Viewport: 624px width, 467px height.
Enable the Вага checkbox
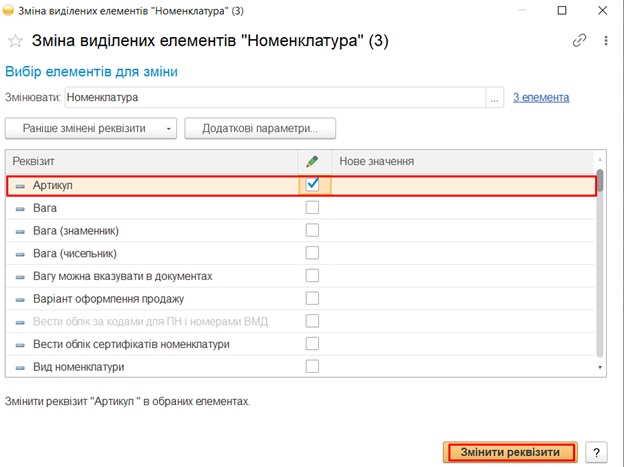312,208
